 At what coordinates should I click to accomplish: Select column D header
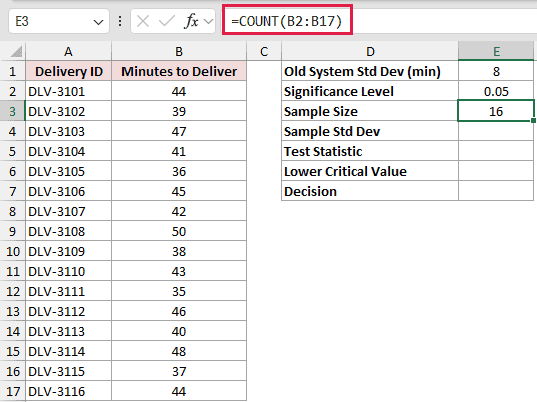click(x=370, y=52)
